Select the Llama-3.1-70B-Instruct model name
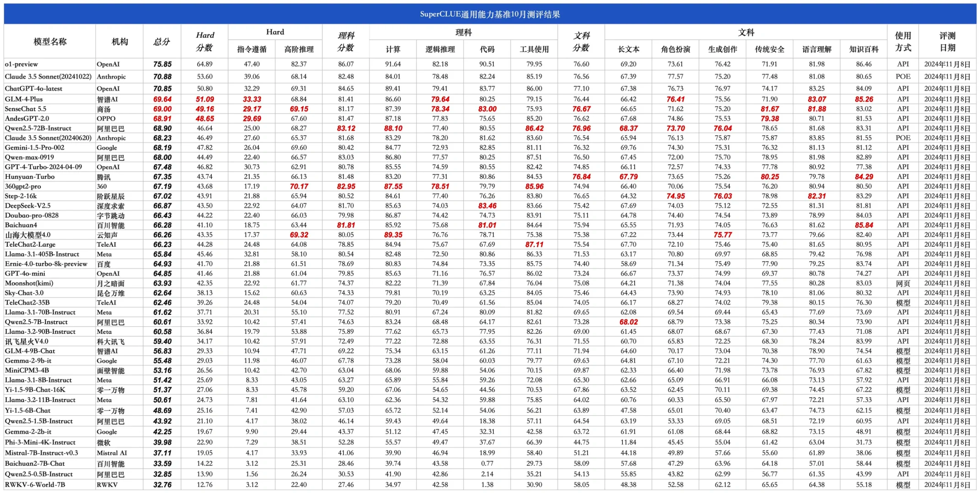 point(40,312)
